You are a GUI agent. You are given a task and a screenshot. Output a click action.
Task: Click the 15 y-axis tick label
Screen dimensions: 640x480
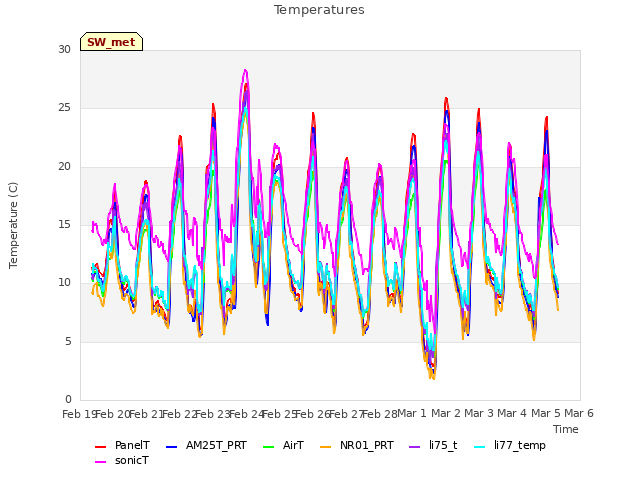click(x=64, y=225)
